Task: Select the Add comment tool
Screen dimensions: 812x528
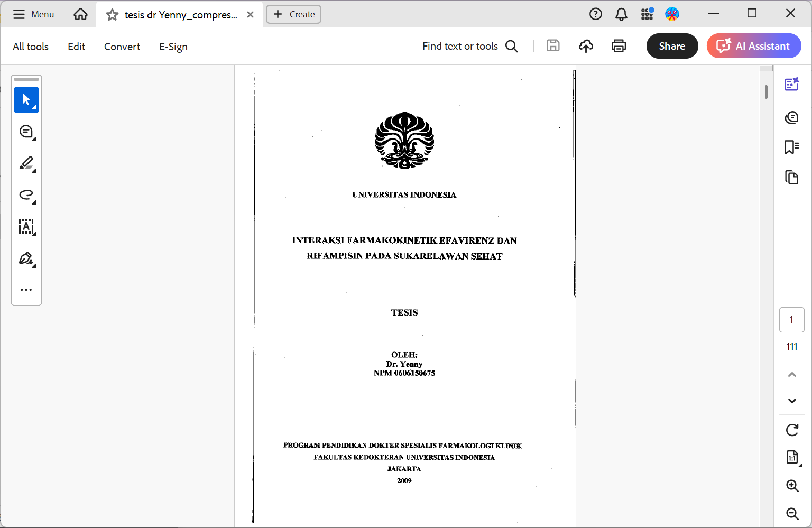Action: coord(26,132)
